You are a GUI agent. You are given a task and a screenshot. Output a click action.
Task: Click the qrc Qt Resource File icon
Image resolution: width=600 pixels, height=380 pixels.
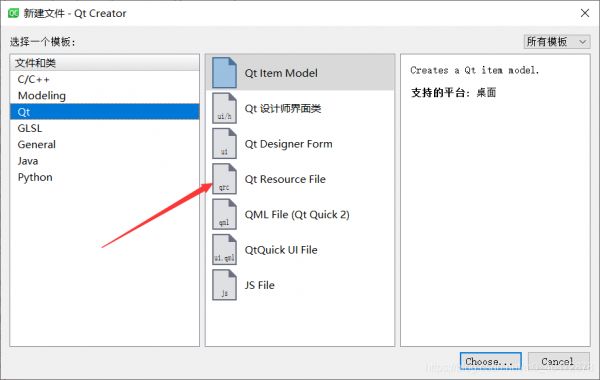click(224, 179)
